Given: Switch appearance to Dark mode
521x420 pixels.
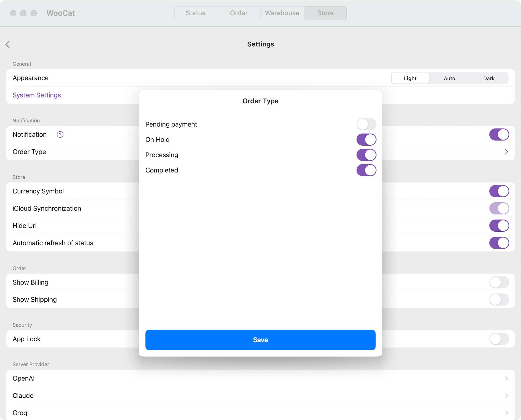Looking at the screenshot, I should coord(488,78).
